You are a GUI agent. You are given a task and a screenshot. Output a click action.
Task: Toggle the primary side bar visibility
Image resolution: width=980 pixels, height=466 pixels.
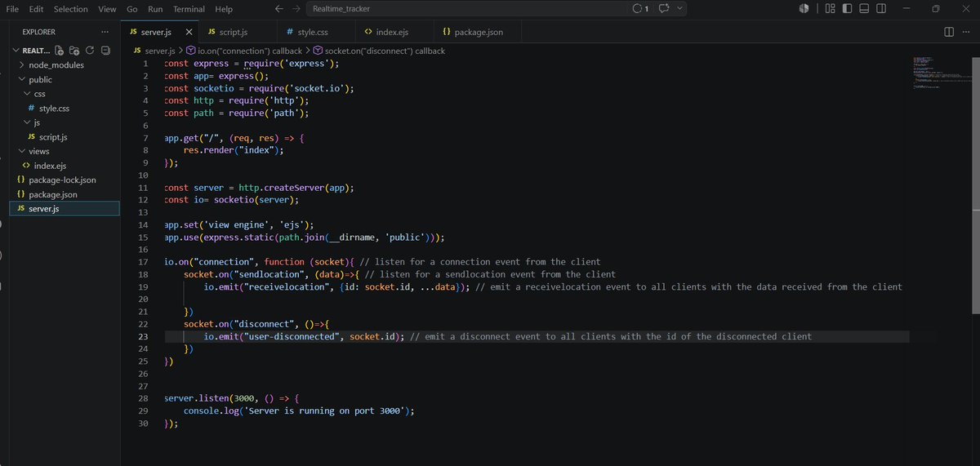847,8
